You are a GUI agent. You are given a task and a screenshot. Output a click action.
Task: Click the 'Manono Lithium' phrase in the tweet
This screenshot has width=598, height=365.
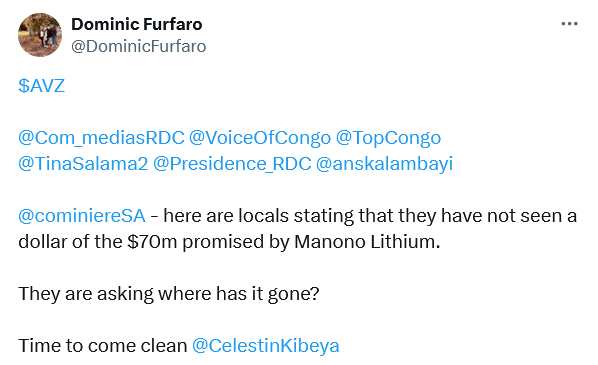367,242
